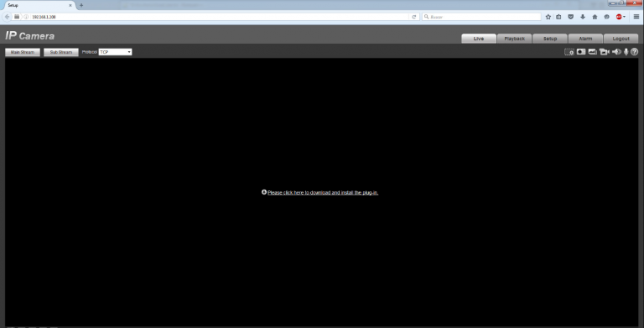The width and height of the screenshot is (644, 328).
Task: Open the IP camera Setup tab
Action: tap(550, 39)
